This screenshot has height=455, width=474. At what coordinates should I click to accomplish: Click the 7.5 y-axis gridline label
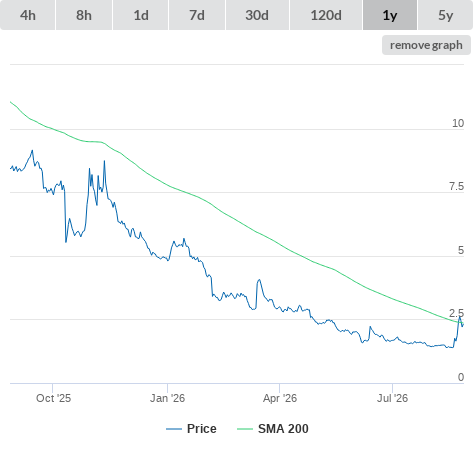(x=456, y=186)
